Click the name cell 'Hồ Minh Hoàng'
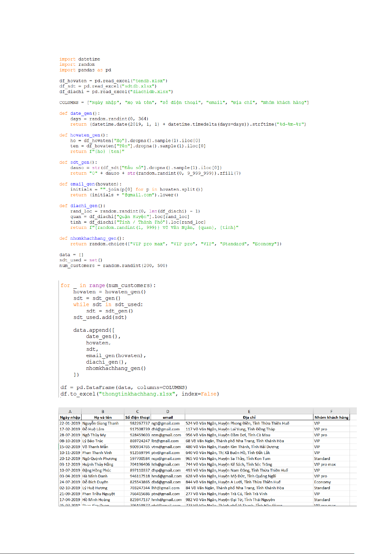The width and height of the screenshot is (392, 554). coord(96,500)
